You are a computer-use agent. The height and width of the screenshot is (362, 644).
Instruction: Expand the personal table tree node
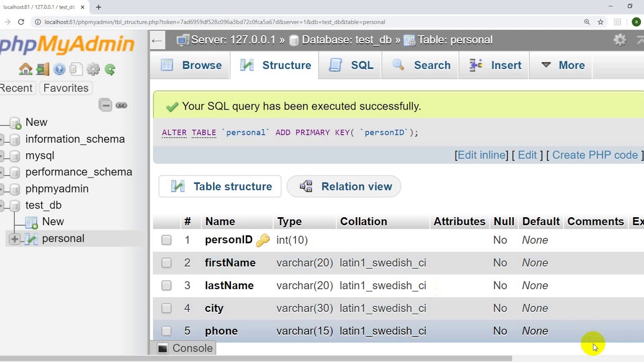coord(14,239)
